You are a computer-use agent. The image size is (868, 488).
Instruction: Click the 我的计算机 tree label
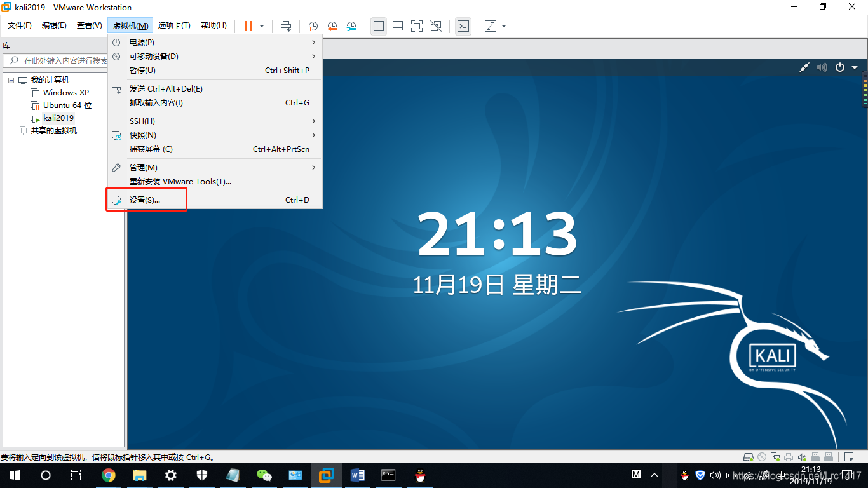(x=50, y=79)
